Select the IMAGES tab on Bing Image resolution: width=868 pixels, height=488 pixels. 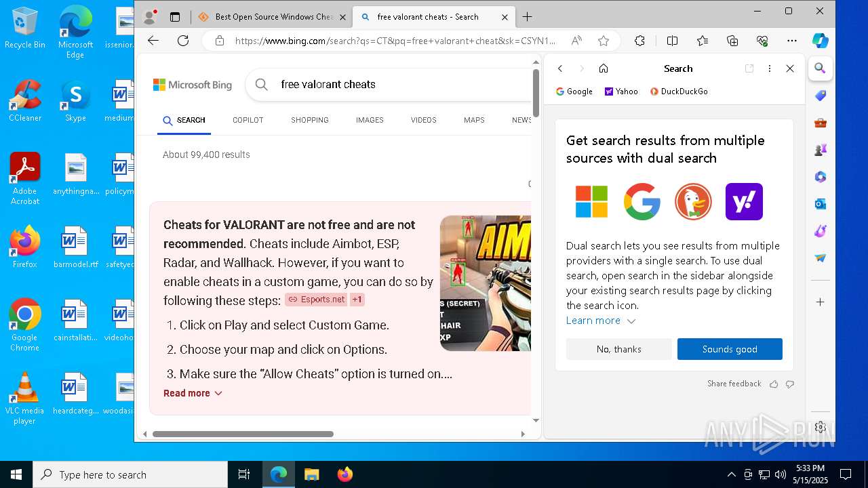pos(370,120)
